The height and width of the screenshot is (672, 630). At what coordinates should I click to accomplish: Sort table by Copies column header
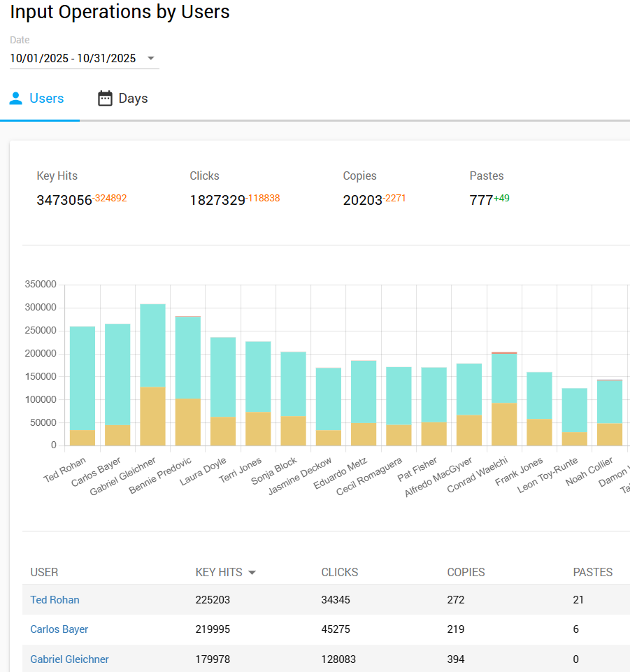click(466, 573)
